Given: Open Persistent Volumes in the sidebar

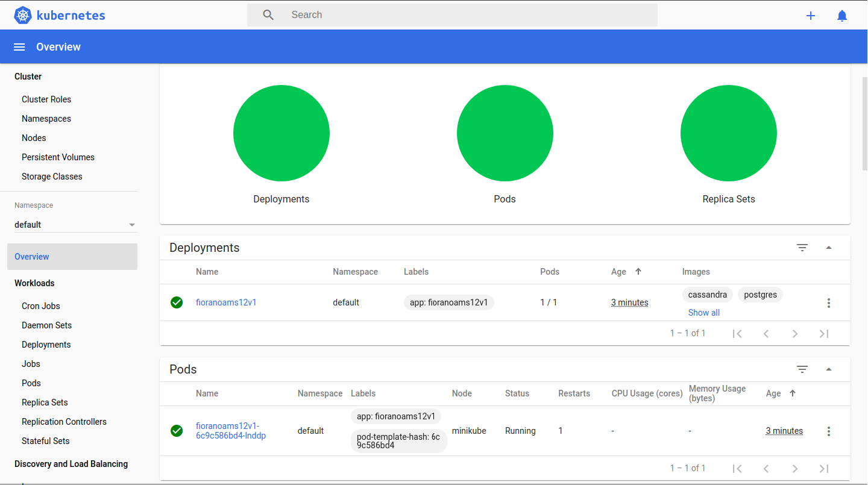Looking at the screenshot, I should [x=58, y=157].
